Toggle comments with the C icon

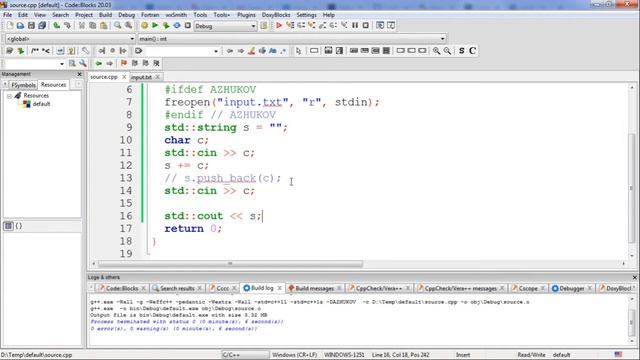click(472, 51)
